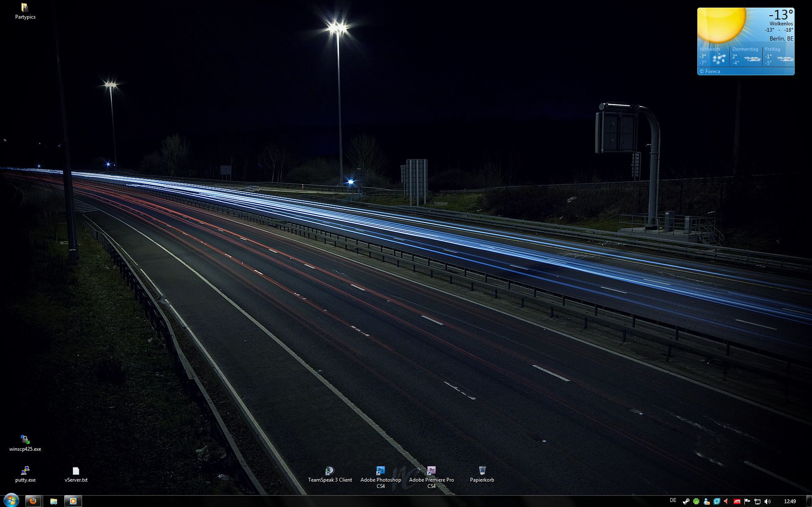Select the putty.exe desktop icon
This screenshot has height=507, width=812.
[25, 471]
